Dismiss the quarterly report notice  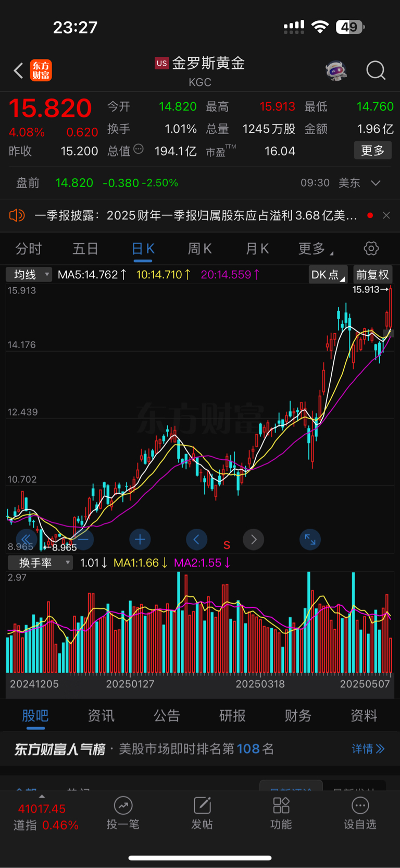point(386,215)
